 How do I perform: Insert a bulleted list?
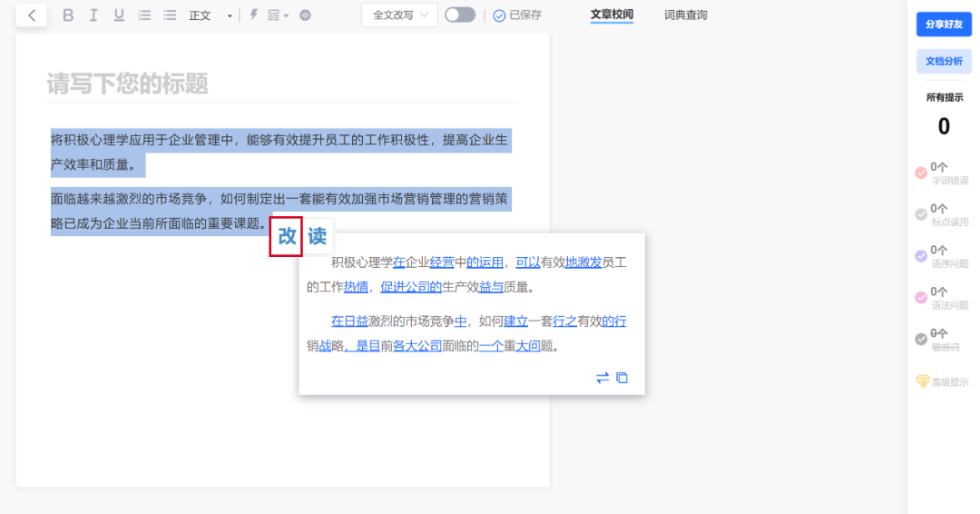tap(170, 15)
